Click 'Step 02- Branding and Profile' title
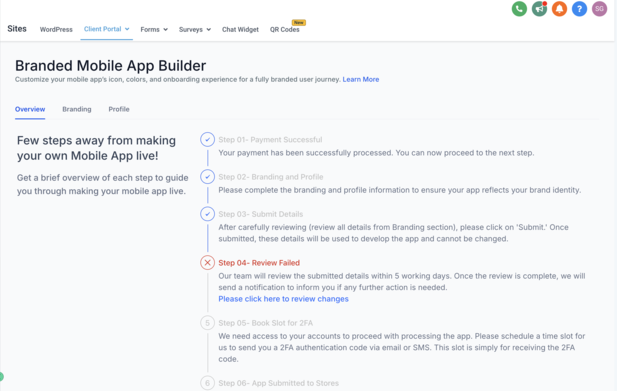The image size is (617, 391). (271, 177)
